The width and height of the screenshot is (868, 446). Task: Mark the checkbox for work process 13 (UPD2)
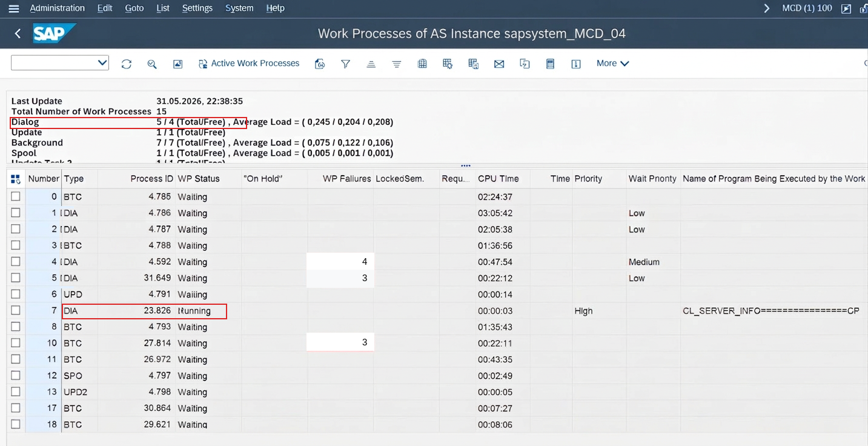[16, 391]
